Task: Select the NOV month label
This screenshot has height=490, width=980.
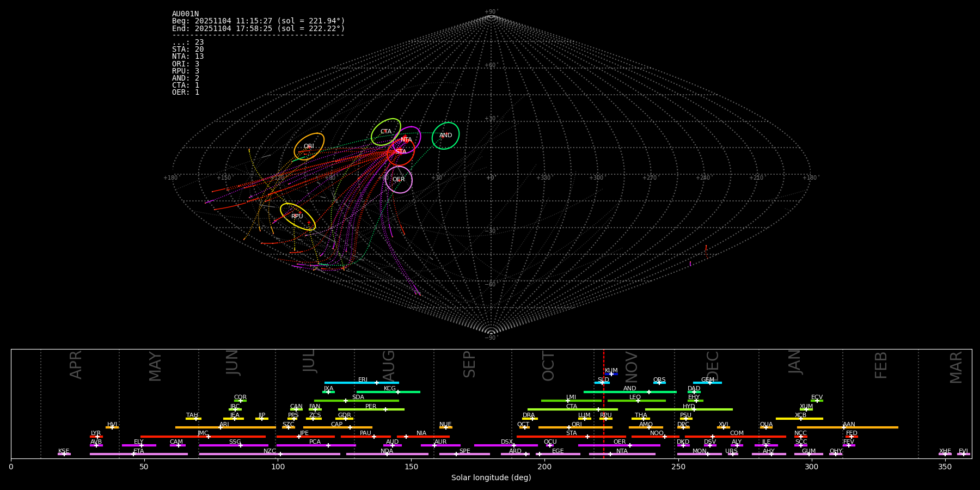Action: click(632, 366)
